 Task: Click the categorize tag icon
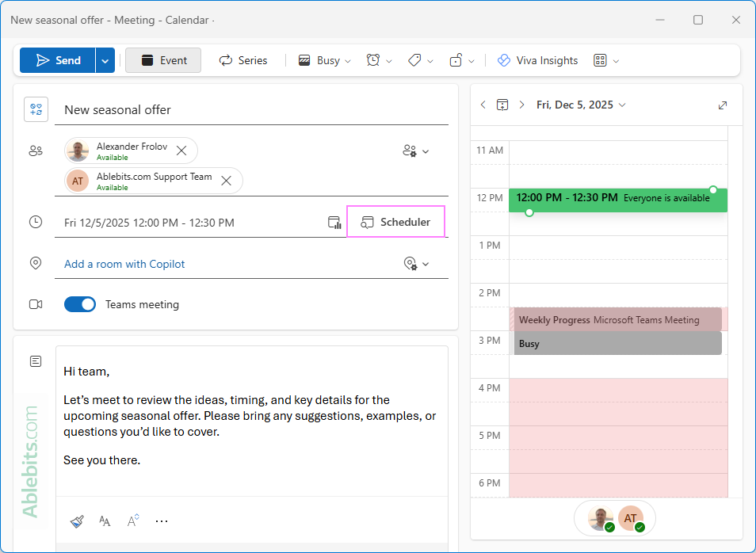click(414, 60)
